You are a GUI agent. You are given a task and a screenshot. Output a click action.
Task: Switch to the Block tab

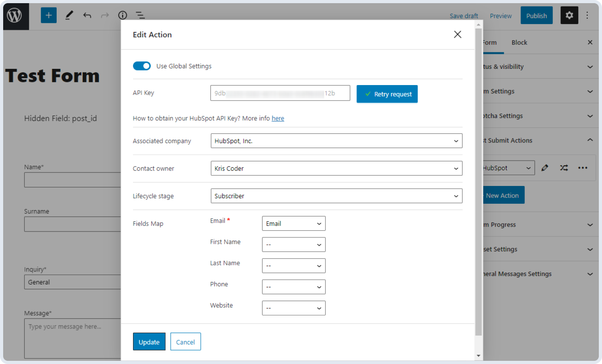(519, 42)
